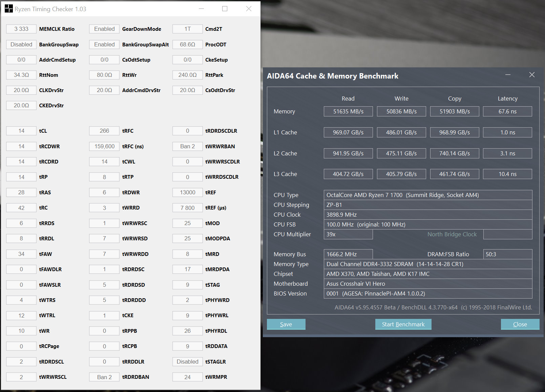Click the Close button in AIDA64
The width and height of the screenshot is (545, 392).
point(520,324)
